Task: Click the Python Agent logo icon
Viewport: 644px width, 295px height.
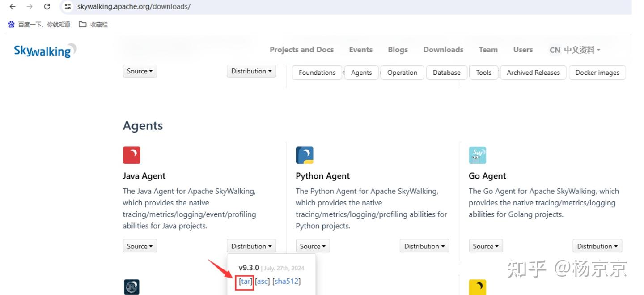Action: coord(305,155)
